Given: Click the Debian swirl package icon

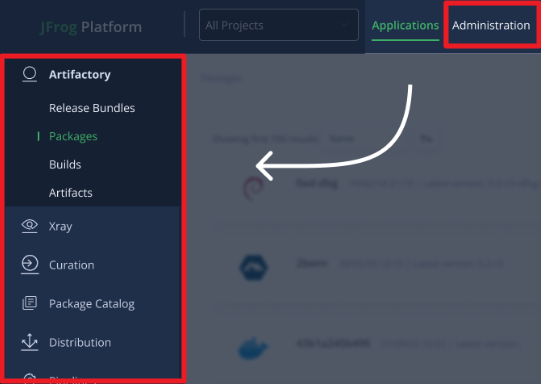Looking at the screenshot, I should (x=254, y=188).
